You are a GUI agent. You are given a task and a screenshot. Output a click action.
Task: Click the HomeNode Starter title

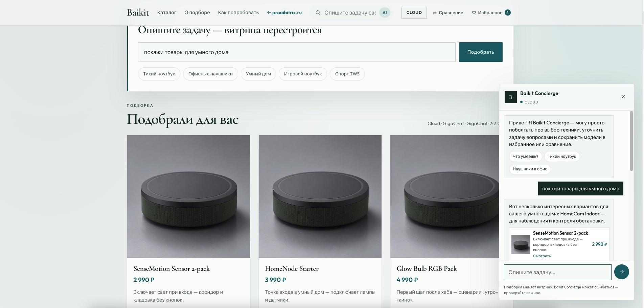pyautogui.click(x=292, y=269)
